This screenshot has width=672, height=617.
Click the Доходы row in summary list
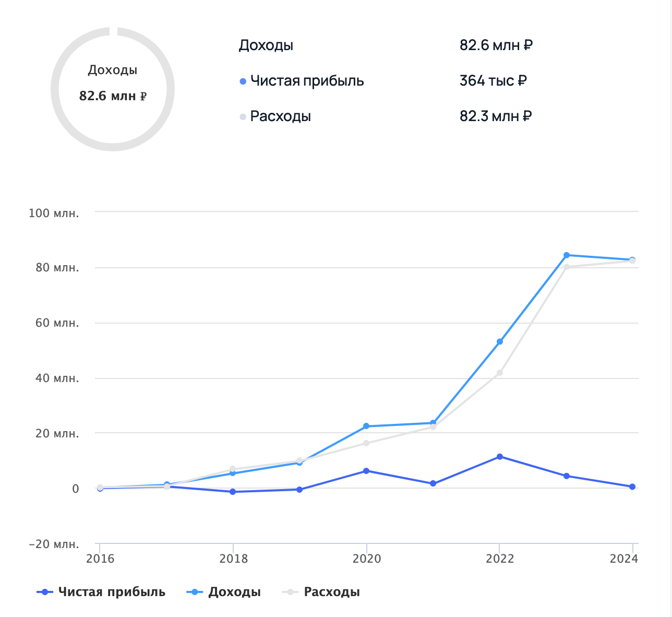pos(266,45)
